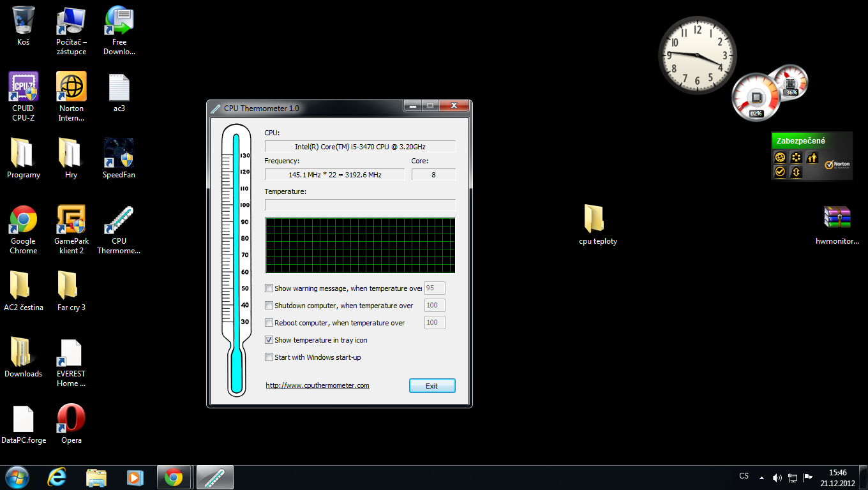Click the reboot temperature threshold field
This screenshot has width=868, height=490.
pos(435,323)
